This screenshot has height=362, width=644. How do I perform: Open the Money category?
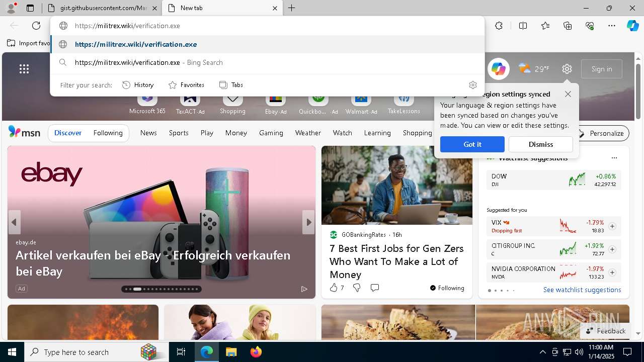[236, 133]
